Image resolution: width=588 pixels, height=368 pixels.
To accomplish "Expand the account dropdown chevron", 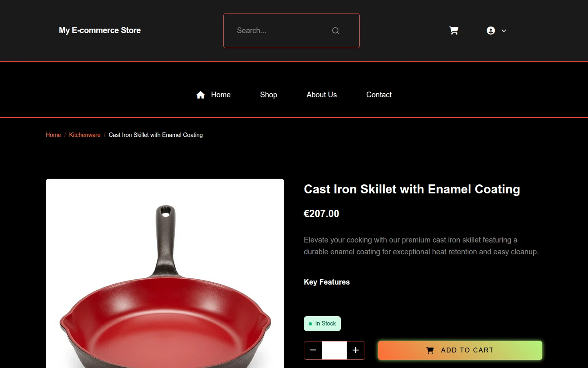I will coord(504,31).
